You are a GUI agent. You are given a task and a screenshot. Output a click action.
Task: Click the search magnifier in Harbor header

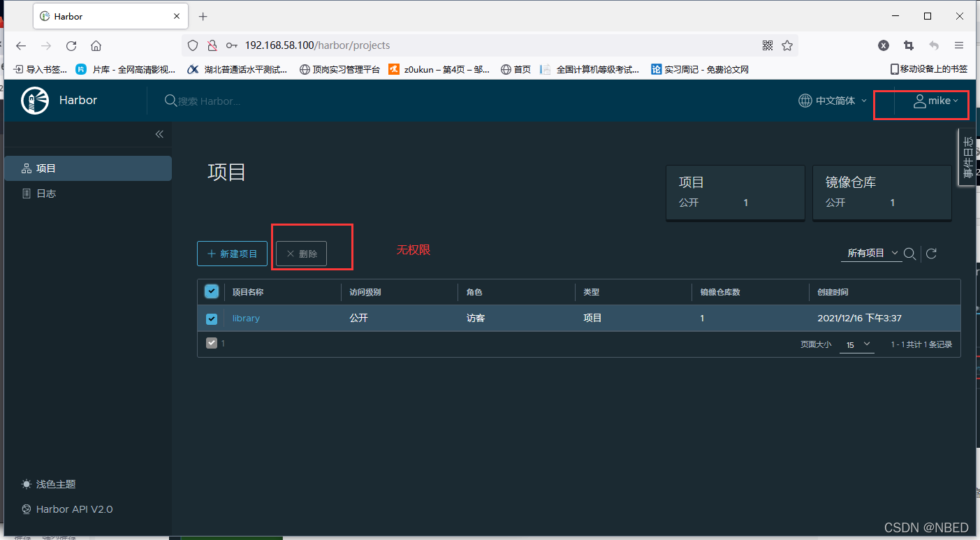click(170, 101)
